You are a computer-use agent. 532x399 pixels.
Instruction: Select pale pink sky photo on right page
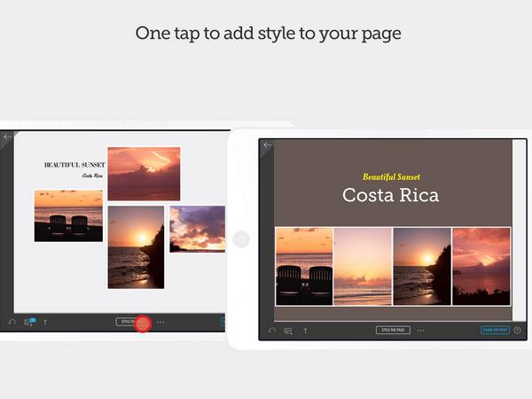point(363,266)
